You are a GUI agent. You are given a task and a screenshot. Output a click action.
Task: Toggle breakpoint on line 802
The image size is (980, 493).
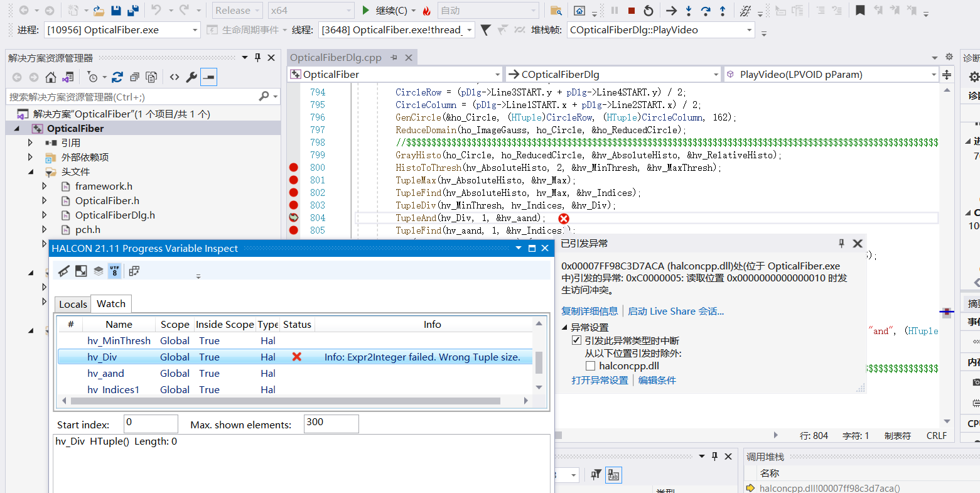293,193
